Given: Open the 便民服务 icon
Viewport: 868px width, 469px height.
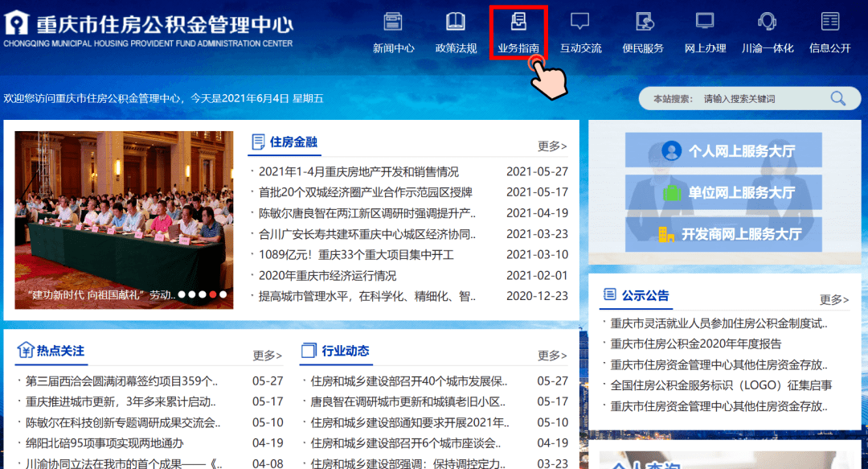Looking at the screenshot, I should pos(643,22).
